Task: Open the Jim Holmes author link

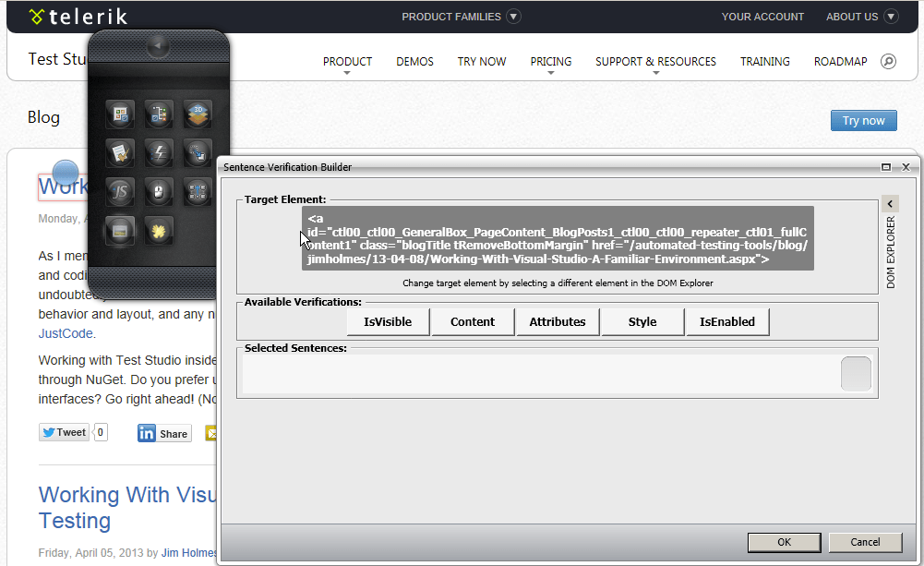Action: click(x=188, y=553)
